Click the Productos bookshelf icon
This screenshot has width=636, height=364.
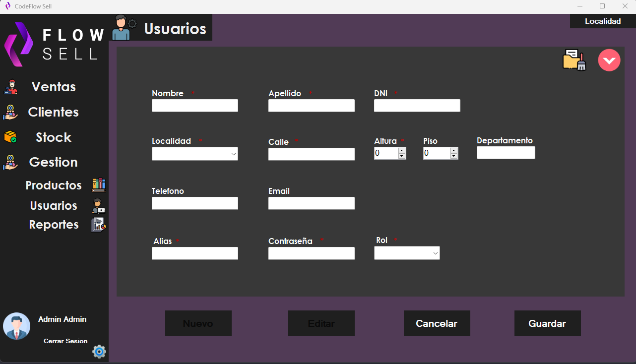point(98,184)
